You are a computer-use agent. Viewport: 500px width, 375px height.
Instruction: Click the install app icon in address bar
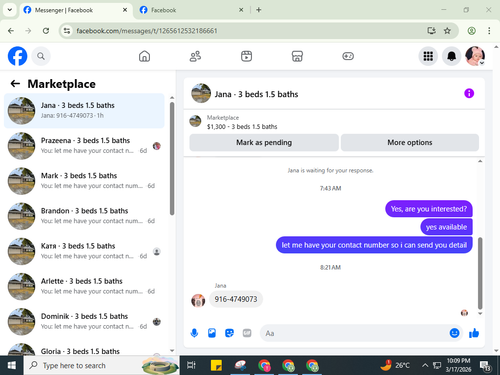click(431, 31)
